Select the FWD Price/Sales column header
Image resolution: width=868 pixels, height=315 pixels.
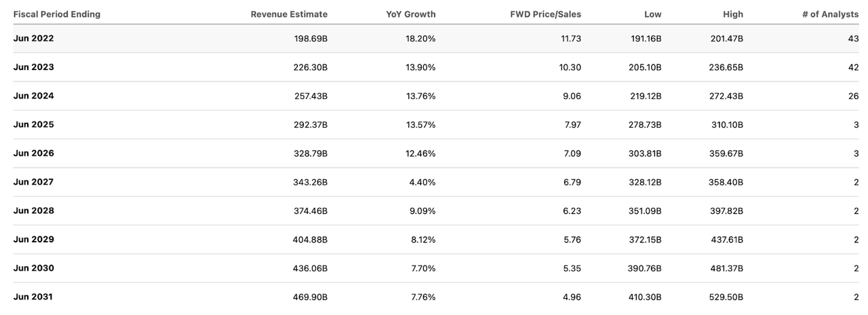click(x=545, y=14)
